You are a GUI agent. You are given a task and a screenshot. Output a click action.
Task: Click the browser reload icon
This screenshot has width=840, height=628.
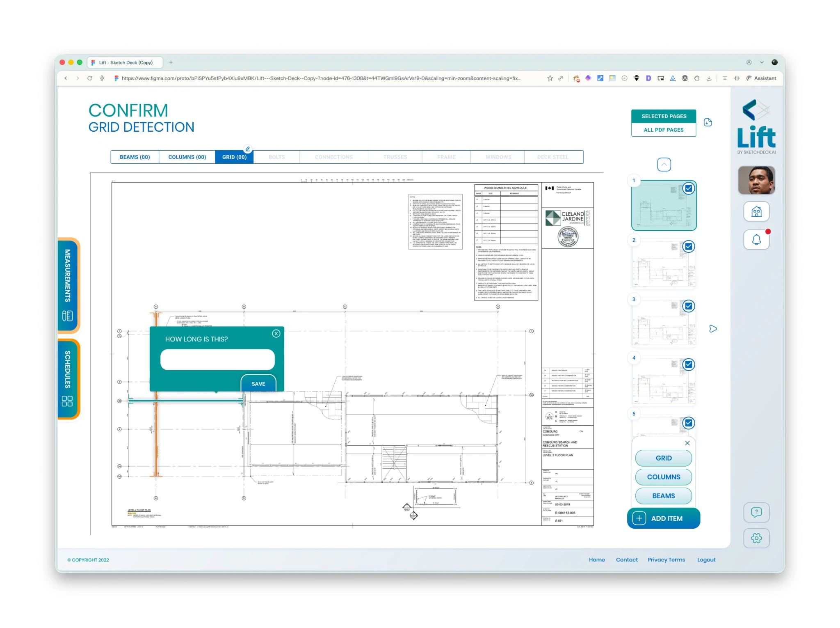(x=90, y=78)
